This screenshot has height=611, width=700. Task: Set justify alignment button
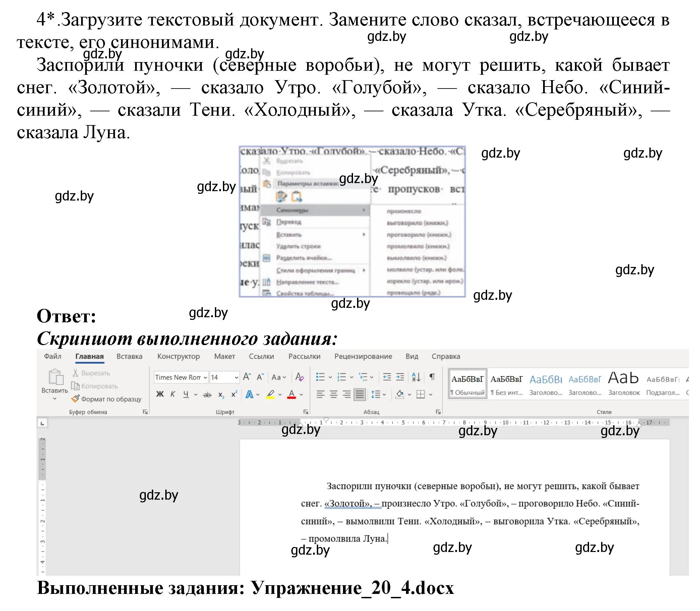click(359, 394)
